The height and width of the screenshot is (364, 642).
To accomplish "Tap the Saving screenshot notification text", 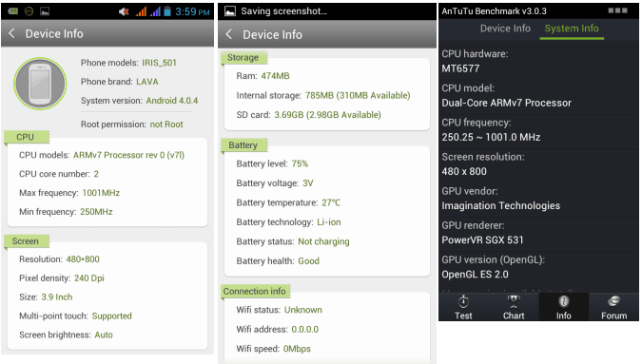I will [284, 11].
